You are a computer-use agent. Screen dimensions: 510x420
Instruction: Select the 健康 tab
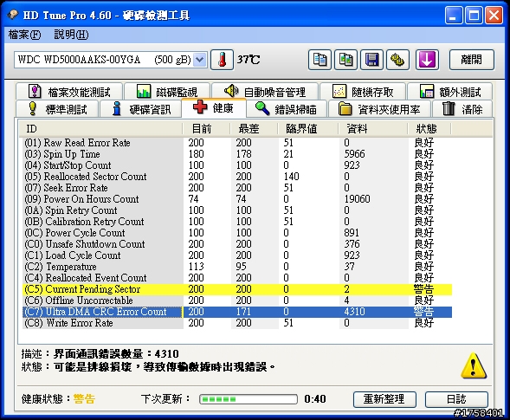214,107
